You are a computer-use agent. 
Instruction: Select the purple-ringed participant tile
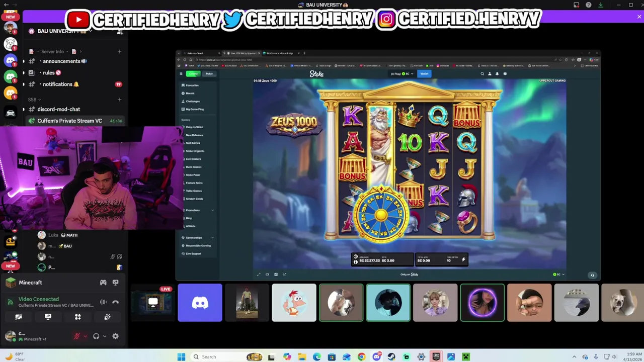pyautogui.click(x=482, y=303)
